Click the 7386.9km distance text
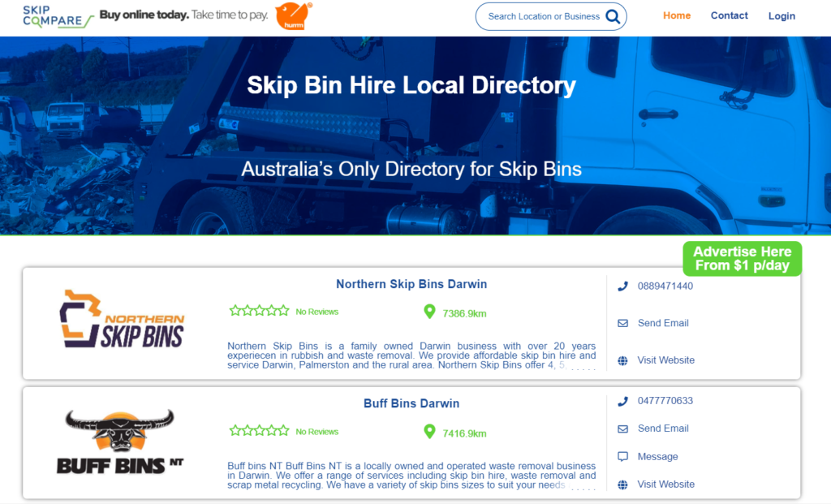 click(464, 314)
